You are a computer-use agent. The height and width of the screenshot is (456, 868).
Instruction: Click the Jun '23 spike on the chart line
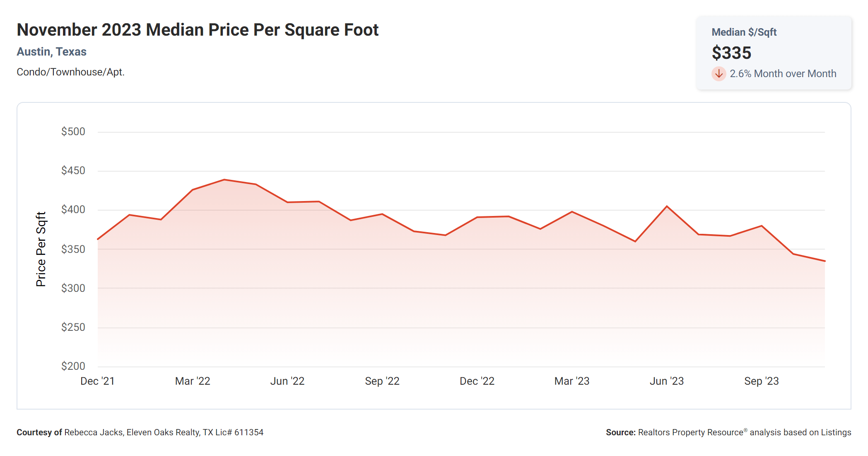click(x=666, y=205)
